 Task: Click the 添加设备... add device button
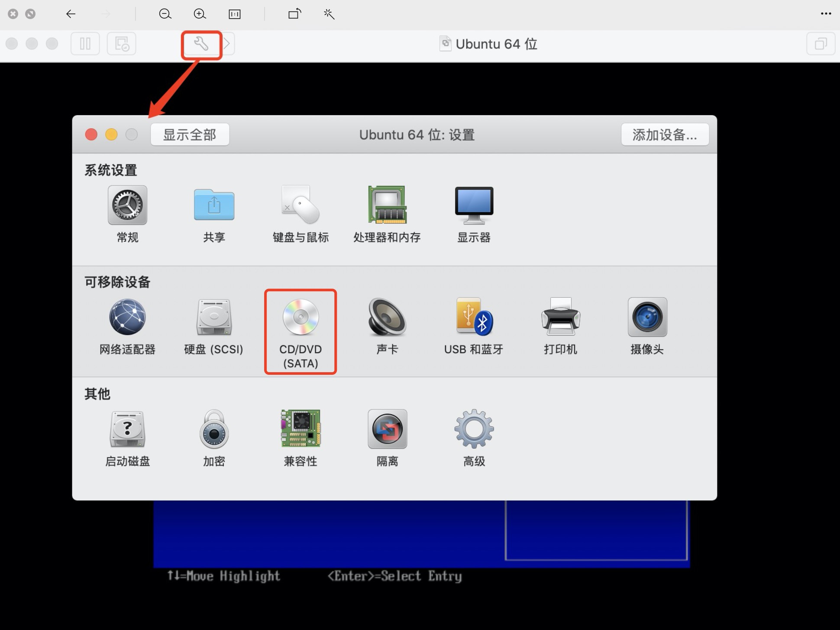click(x=665, y=135)
